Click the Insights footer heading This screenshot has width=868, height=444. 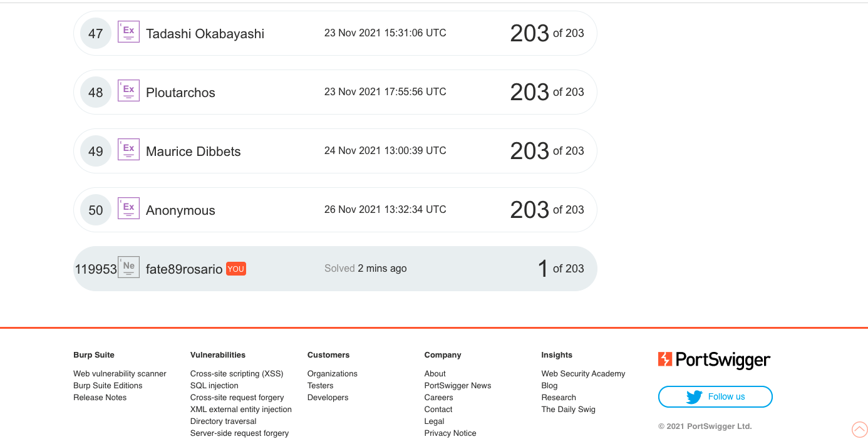(x=557, y=355)
